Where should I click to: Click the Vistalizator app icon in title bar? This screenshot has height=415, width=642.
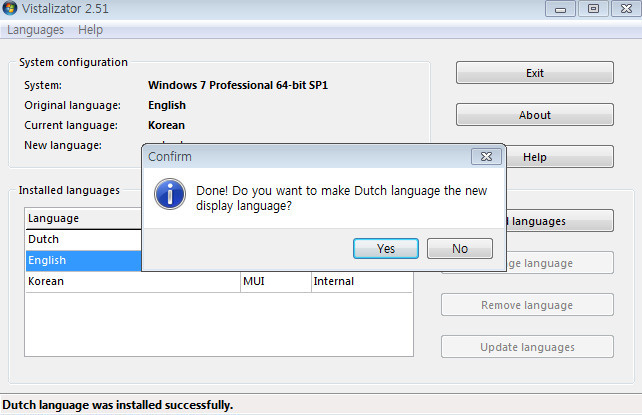click(10, 8)
